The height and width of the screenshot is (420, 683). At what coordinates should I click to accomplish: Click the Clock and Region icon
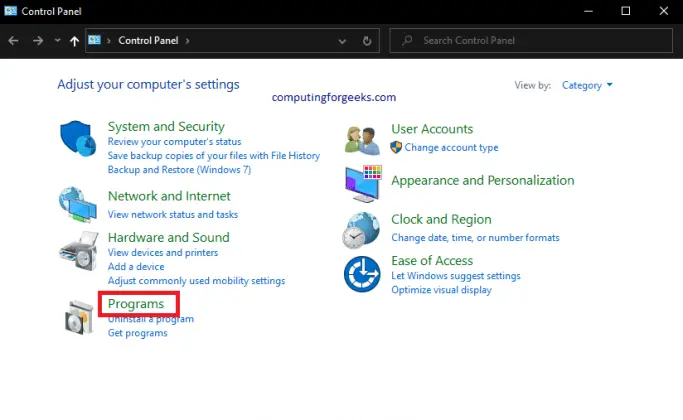[362, 229]
